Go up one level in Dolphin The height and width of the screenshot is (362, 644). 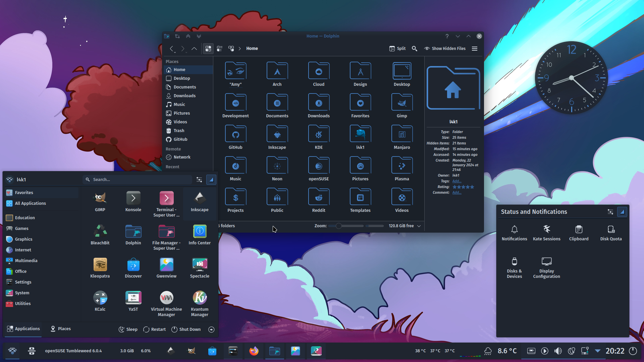point(194,49)
